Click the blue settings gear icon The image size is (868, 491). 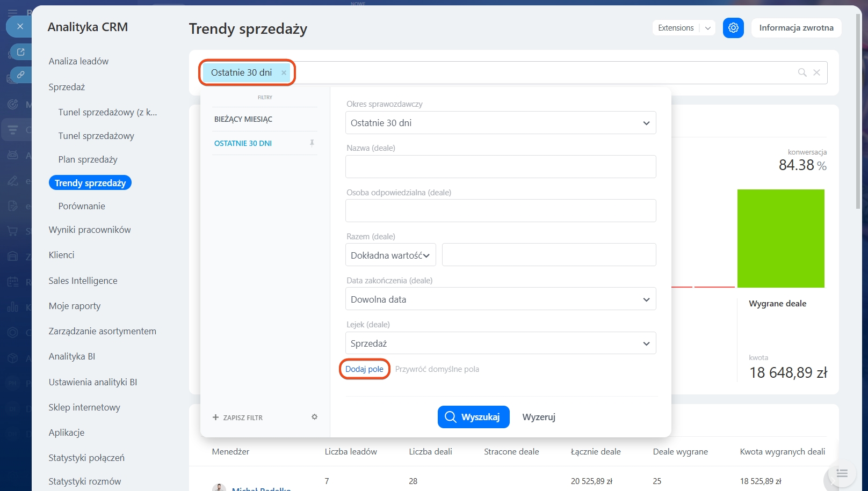[x=733, y=28]
